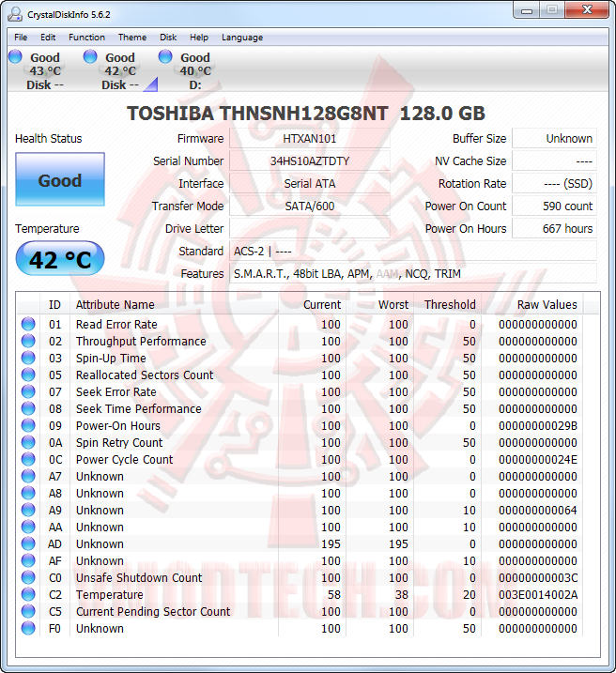
Task: Click the drive title TOSHIBA THNSNH128G8NT
Action: (x=257, y=114)
